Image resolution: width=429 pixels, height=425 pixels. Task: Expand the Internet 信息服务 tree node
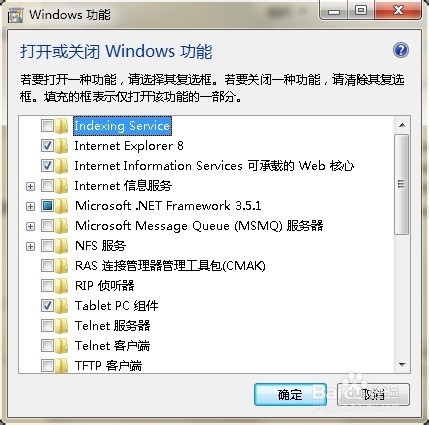pyautogui.click(x=30, y=186)
